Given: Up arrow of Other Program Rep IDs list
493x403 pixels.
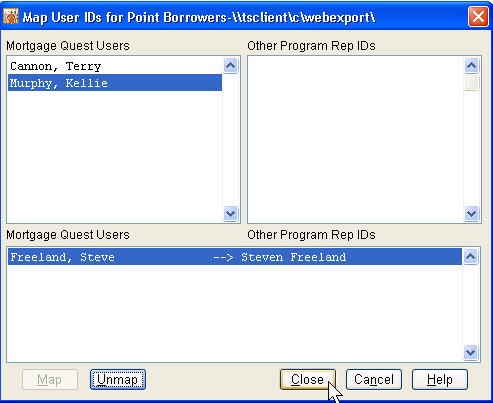Looking at the screenshot, I should click(x=471, y=66).
